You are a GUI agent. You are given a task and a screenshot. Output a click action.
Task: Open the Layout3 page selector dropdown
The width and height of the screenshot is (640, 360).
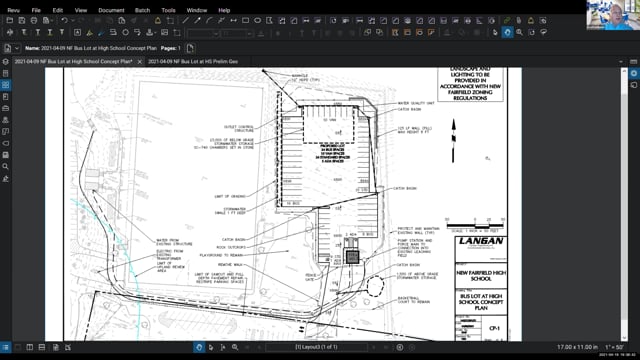pyautogui.click(x=316, y=347)
